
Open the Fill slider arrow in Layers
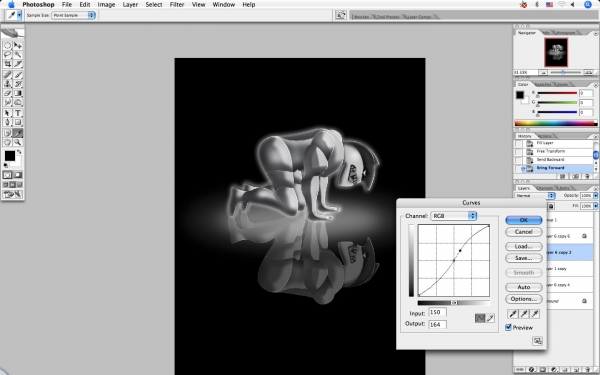click(595, 206)
